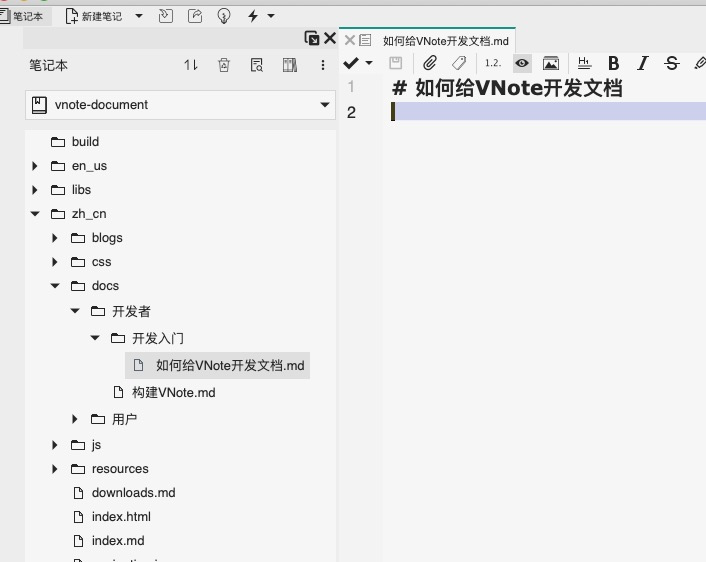Expand the blogs folder

point(55,238)
